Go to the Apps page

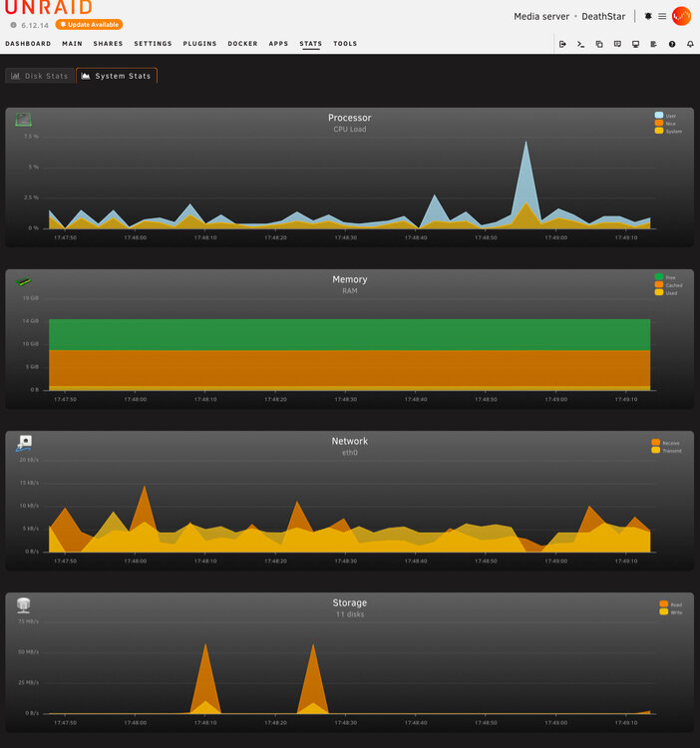(278, 44)
